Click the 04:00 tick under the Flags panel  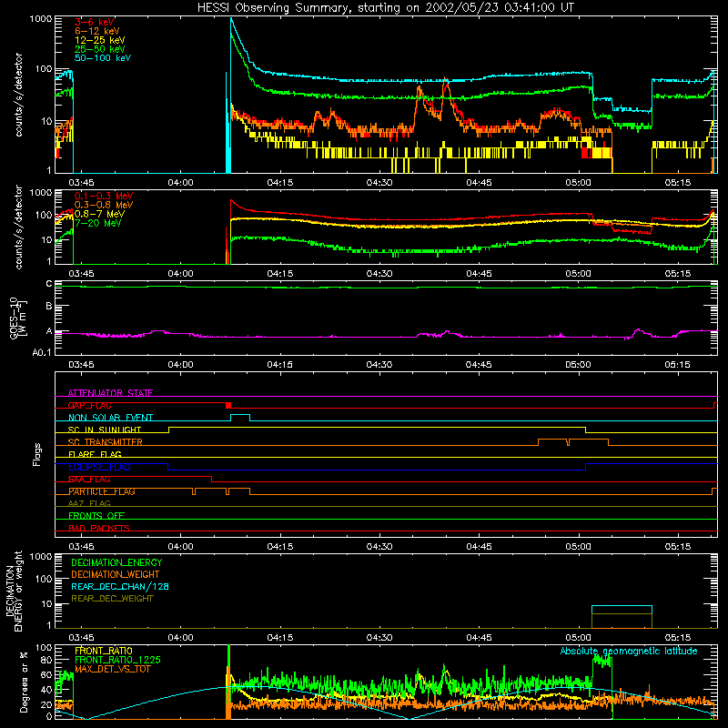coord(180,547)
